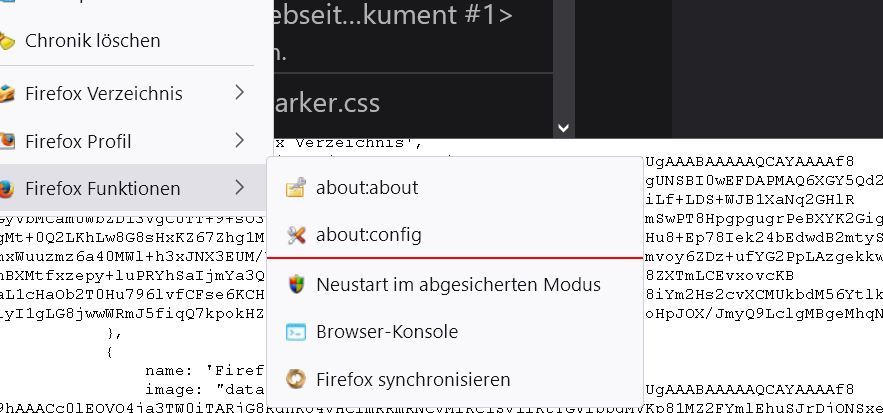Screen dimensions: 883x413
Task: Click the Chronik löschen broom icon
Action: point(6,42)
